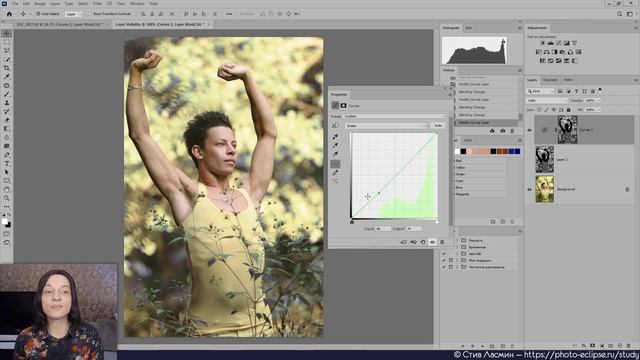Delete the current state in the History panel

512,131
